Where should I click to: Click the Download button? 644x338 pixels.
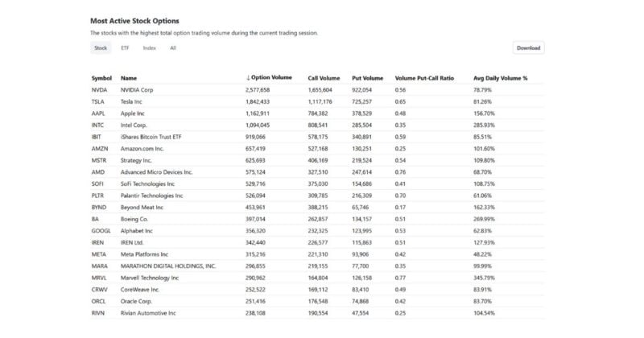(528, 47)
